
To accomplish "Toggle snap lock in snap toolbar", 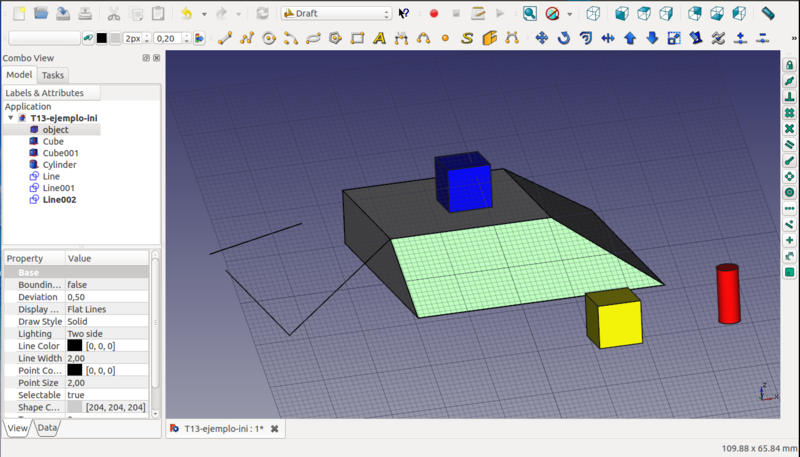I will point(788,64).
